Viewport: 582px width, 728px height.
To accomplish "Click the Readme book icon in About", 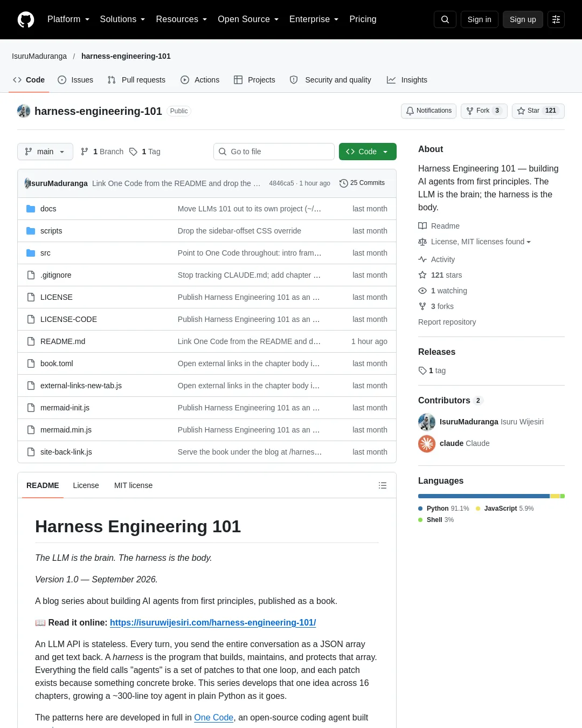I will coord(422,226).
